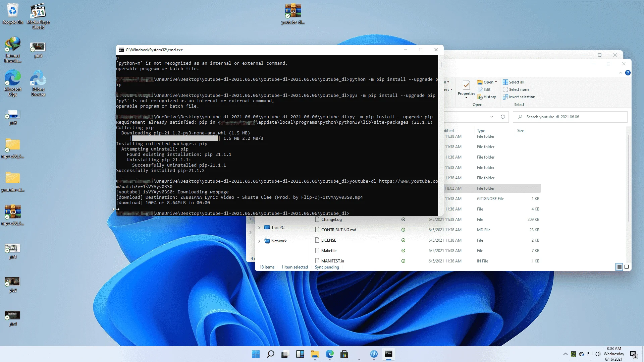Open volume control in system tray

[x=598, y=354]
